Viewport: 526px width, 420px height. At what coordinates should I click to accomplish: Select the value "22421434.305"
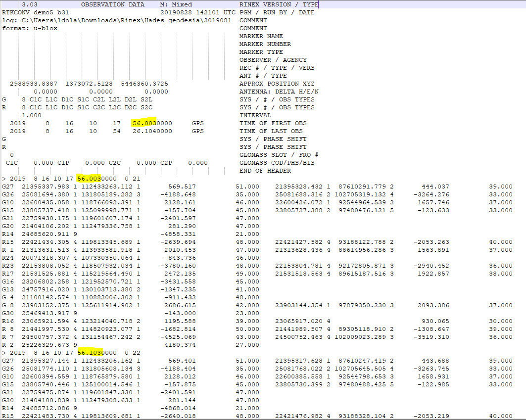tap(46, 242)
